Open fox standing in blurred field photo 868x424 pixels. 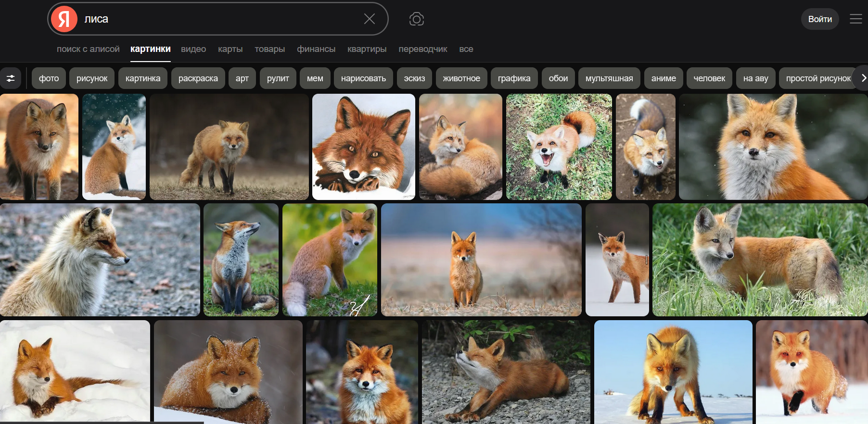(481, 260)
